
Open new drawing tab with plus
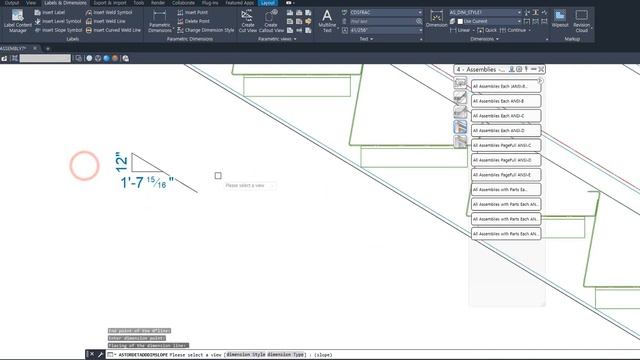tap(48, 49)
